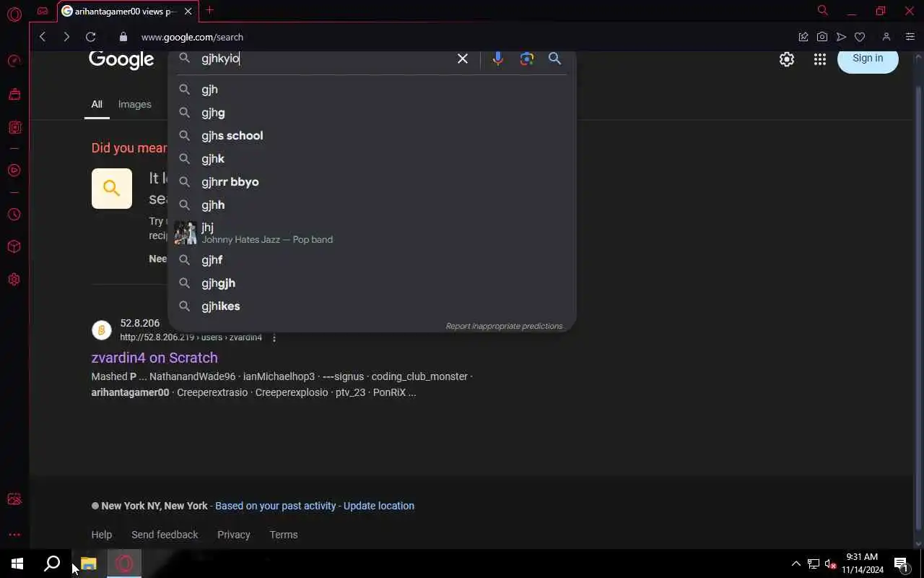This screenshot has height=578, width=924.
Task: Open the Terms footer link
Action: coord(284,535)
